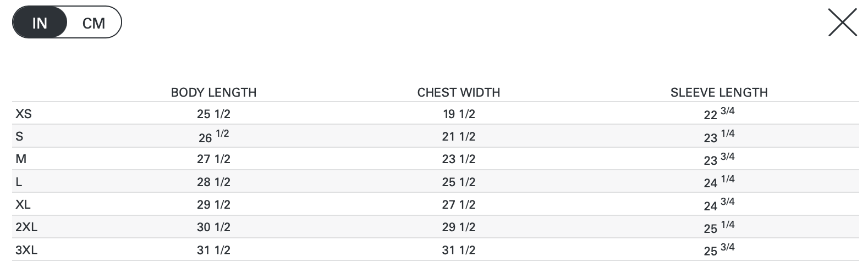
Task: Click L body length value 28 1/2
Action: click(x=213, y=182)
